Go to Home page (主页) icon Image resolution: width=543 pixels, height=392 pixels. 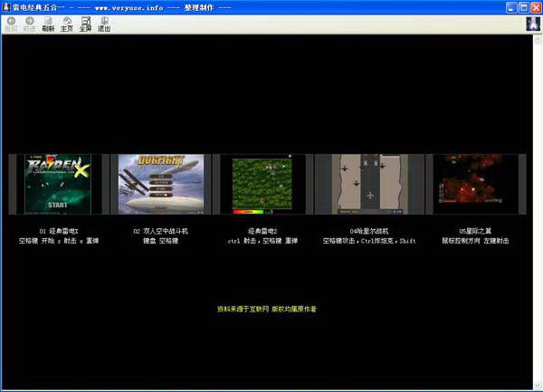[x=67, y=23]
